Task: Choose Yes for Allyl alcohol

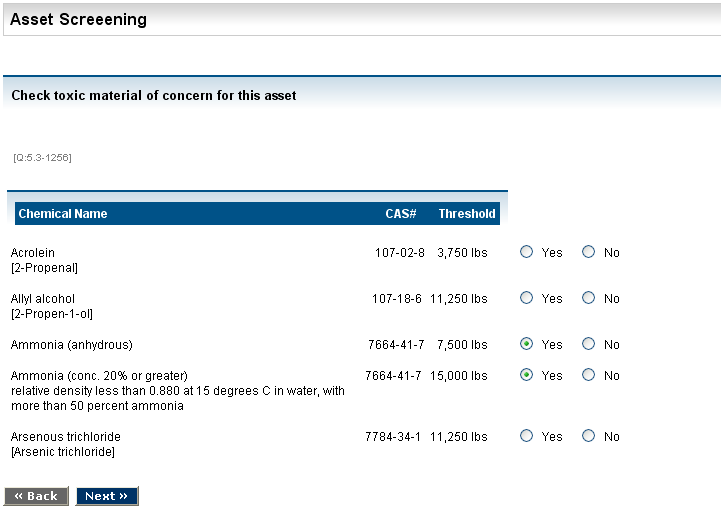Action: tap(527, 298)
